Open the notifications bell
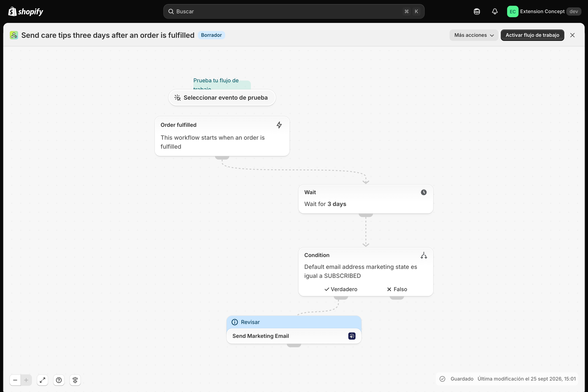 pos(495,12)
